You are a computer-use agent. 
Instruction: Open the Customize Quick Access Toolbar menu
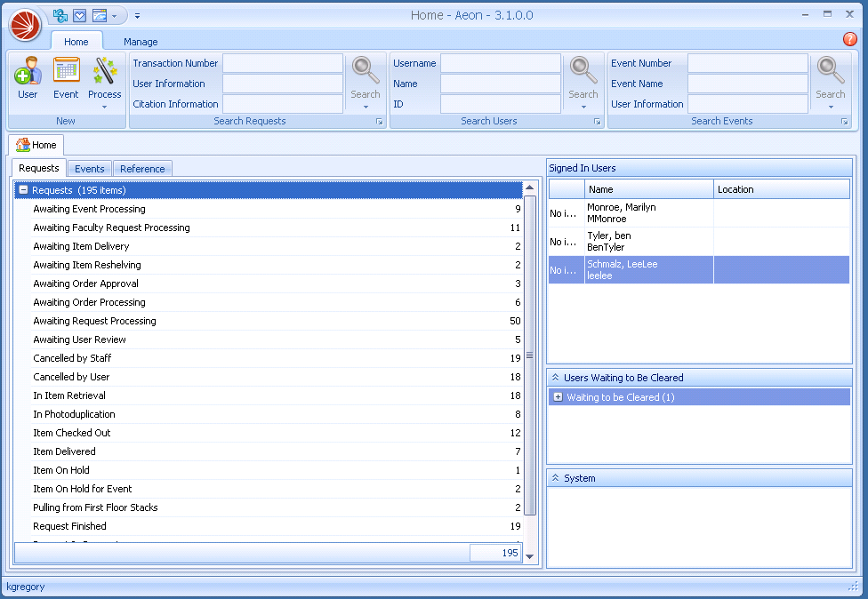(x=137, y=15)
